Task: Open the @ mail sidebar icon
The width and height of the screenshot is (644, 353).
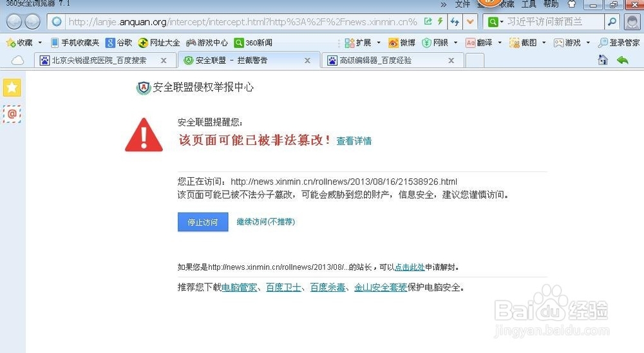Action: click(x=12, y=114)
